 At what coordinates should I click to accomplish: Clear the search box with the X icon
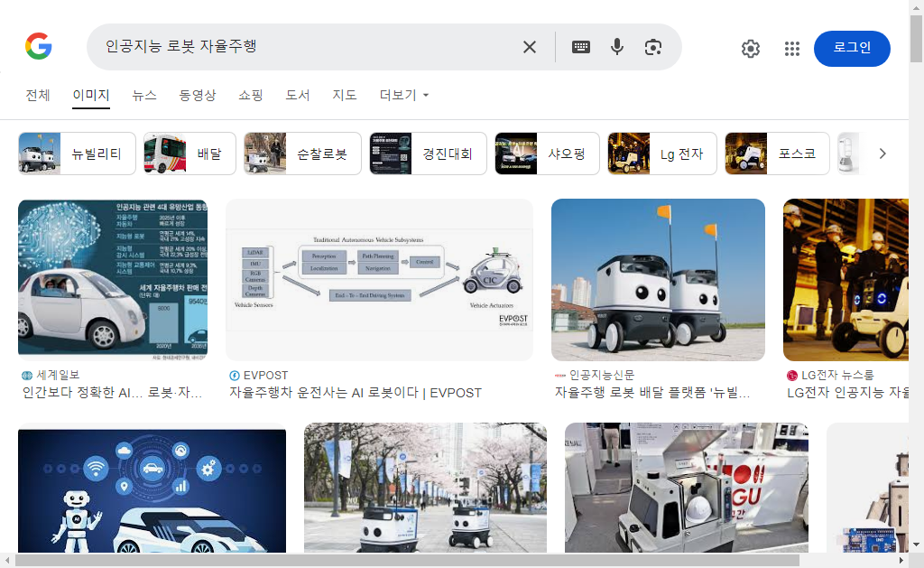tap(529, 47)
